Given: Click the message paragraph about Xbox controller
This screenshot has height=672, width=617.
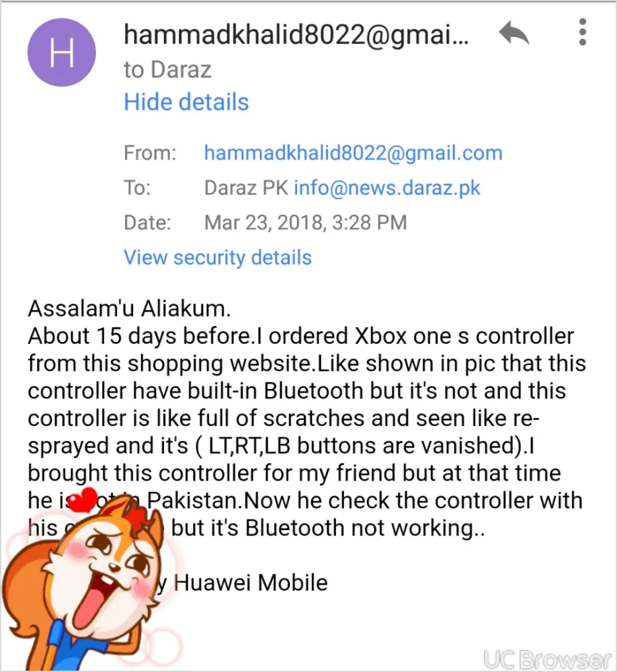Looking at the screenshot, I should pos(306,431).
